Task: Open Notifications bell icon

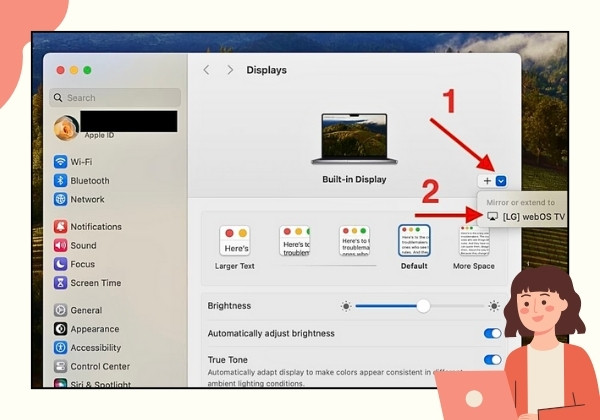Action: click(60, 226)
